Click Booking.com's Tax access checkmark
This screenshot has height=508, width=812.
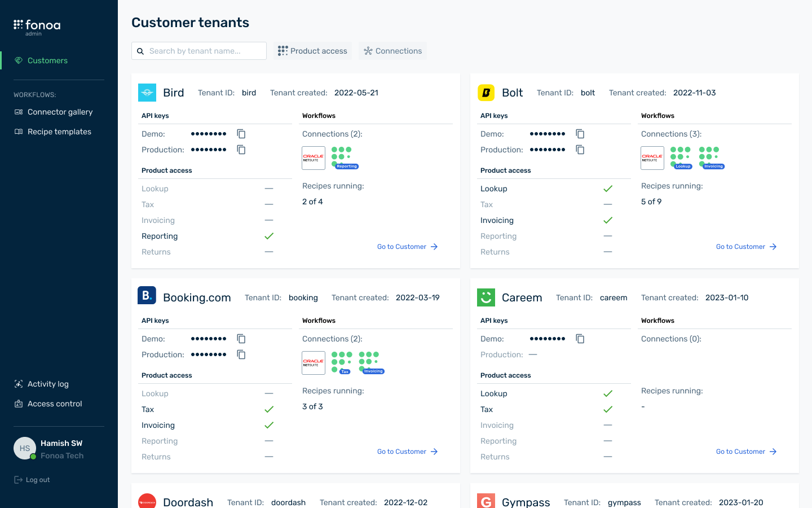tap(269, 409)
